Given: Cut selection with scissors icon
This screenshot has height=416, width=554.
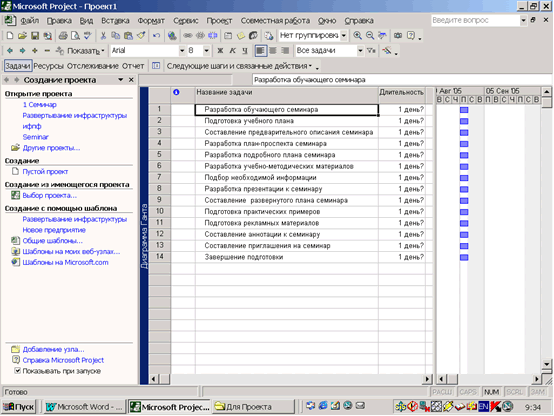Looking at the screenshot, I should pyautogui.click(x=103, y=35).
